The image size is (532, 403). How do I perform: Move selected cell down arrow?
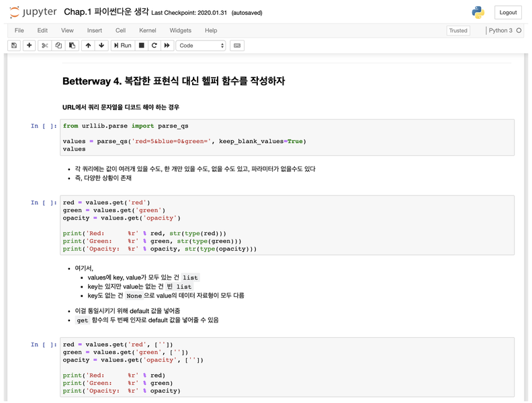coord(101,46)
